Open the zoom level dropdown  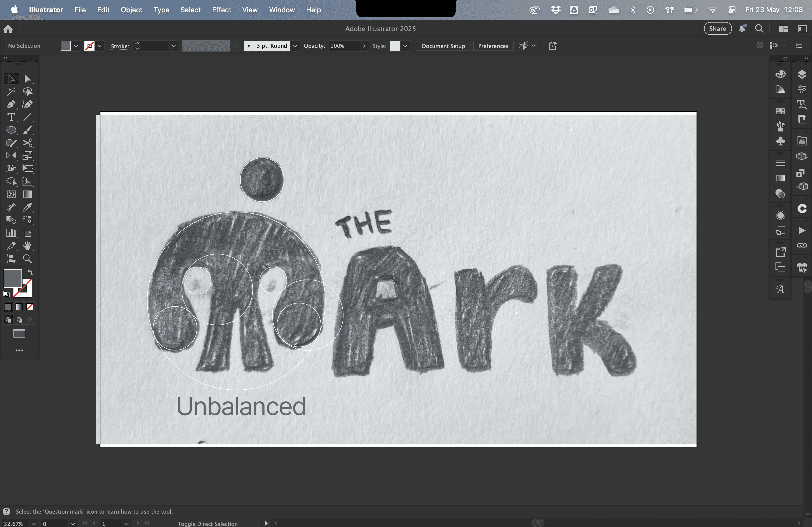[34, 524]
